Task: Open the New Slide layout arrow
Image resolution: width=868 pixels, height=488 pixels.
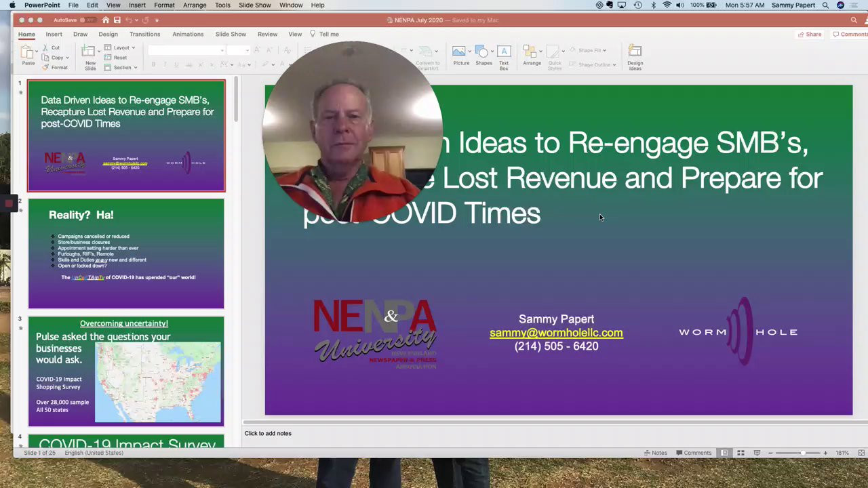Action: click(x=99, y=51)
